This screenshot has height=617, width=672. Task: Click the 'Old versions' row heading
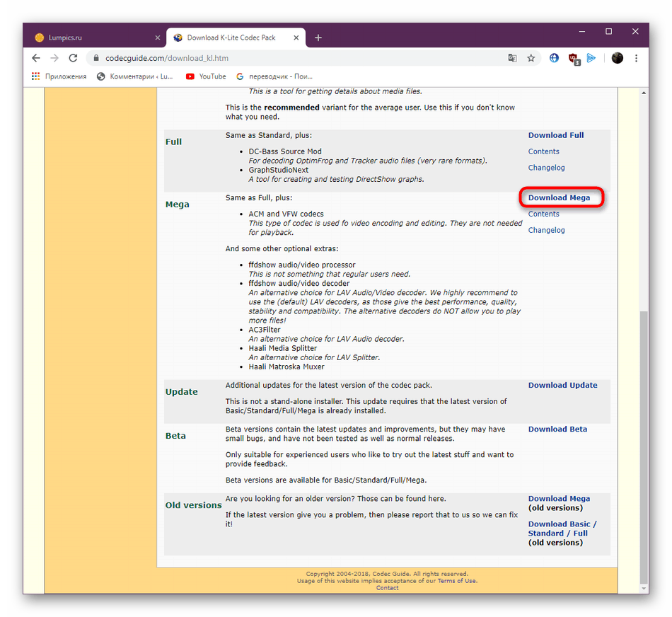(193, 505)
